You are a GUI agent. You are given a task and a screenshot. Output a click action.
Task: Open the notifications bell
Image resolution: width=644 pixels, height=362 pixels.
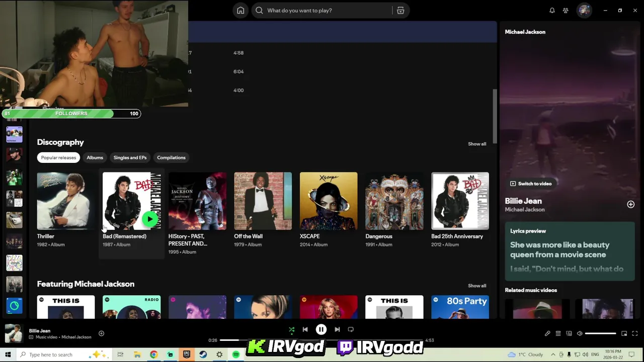[x=552, y=11]
